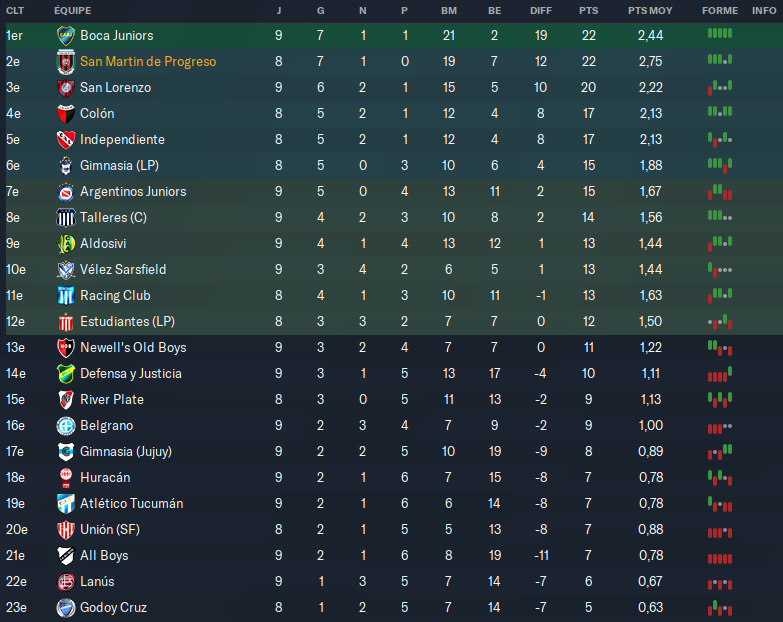Select the Estudiantes (LP) team name
This screenshot has height=622, width=783.
[x=127, y=321]
